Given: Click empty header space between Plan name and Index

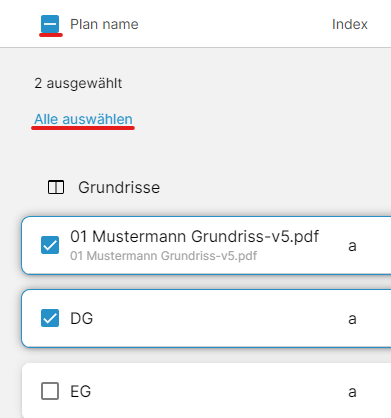Looking at the screenshot, I should point(235,24).
